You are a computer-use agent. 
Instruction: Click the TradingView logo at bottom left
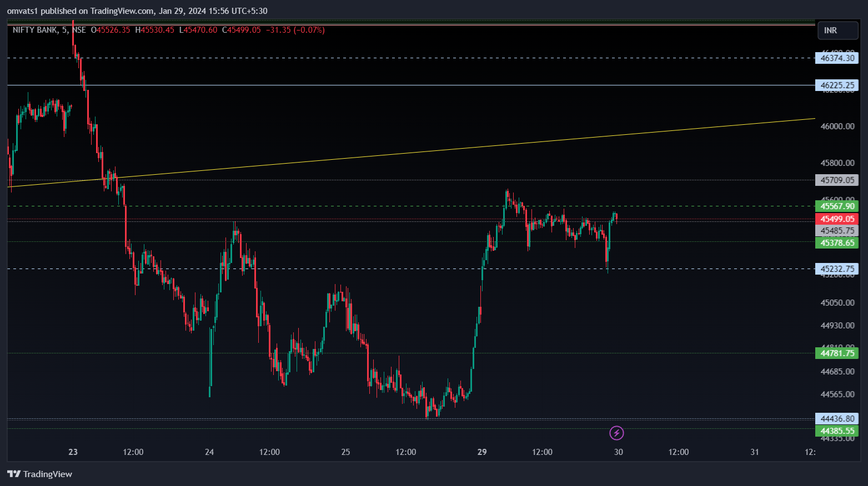tap(39, 474)
